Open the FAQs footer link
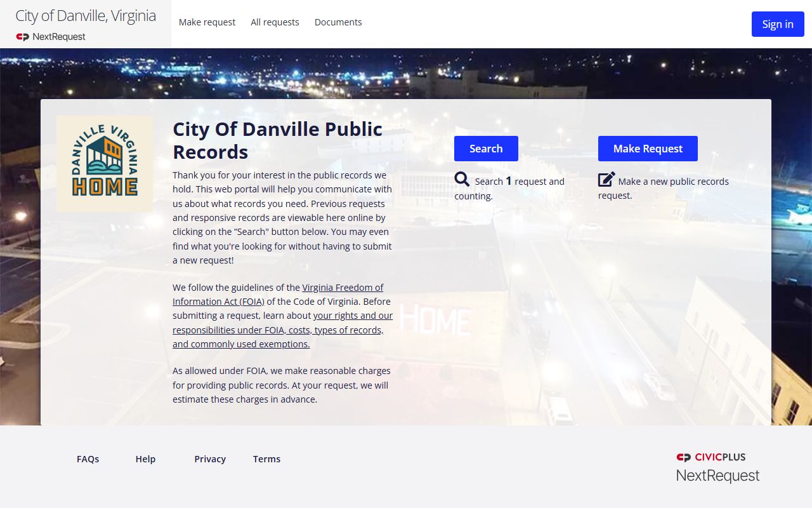 88,458
